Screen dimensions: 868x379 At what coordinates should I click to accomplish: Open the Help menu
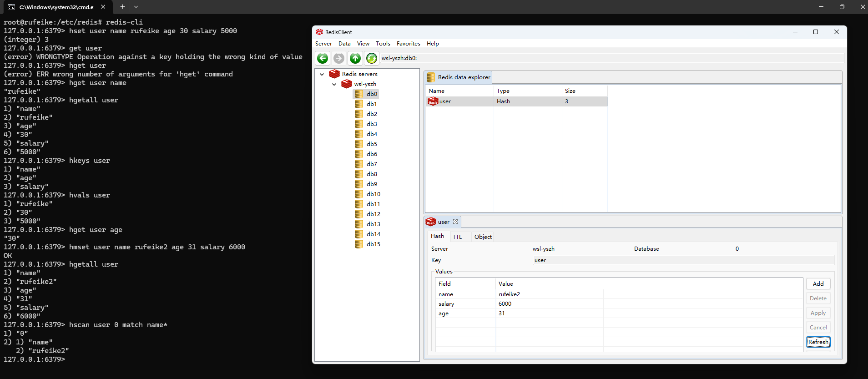point(433,44)
